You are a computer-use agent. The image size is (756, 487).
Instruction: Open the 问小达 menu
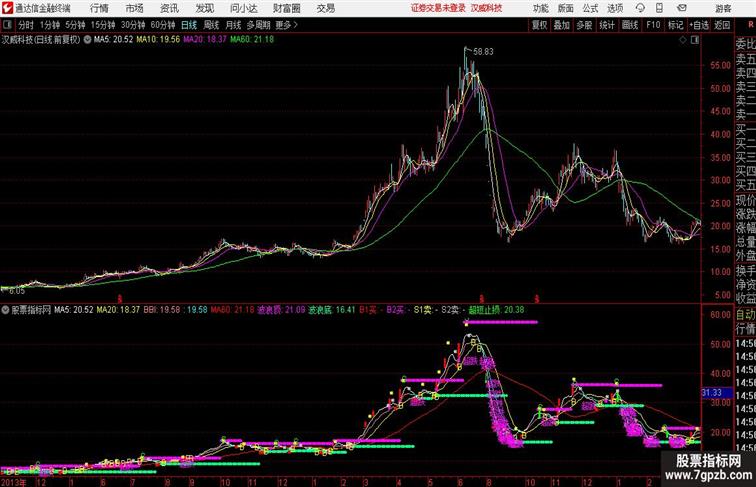click(x=244, y=8)
